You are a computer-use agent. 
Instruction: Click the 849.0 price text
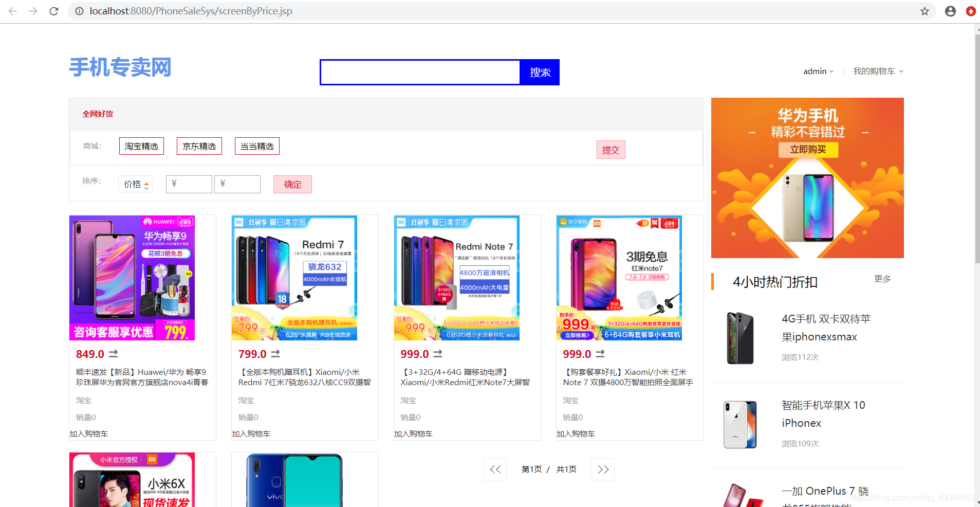click(90, 354)
